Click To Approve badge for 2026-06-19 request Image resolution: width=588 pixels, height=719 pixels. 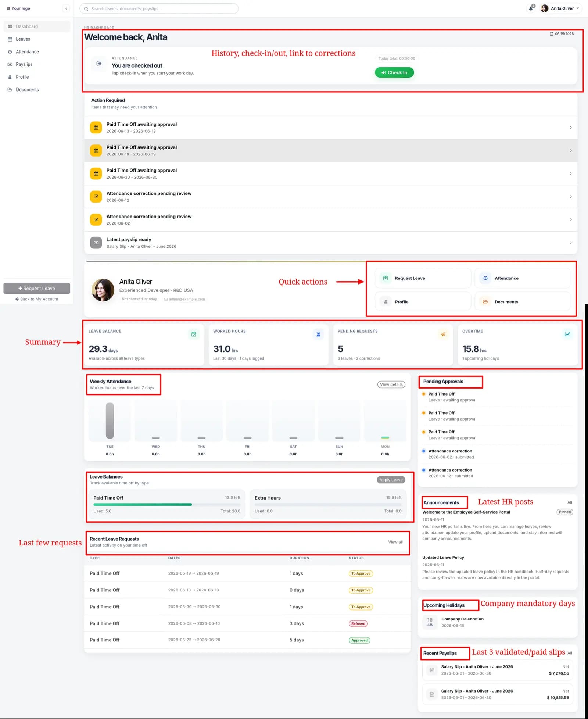pyautogui.click(x=361, y=573)
